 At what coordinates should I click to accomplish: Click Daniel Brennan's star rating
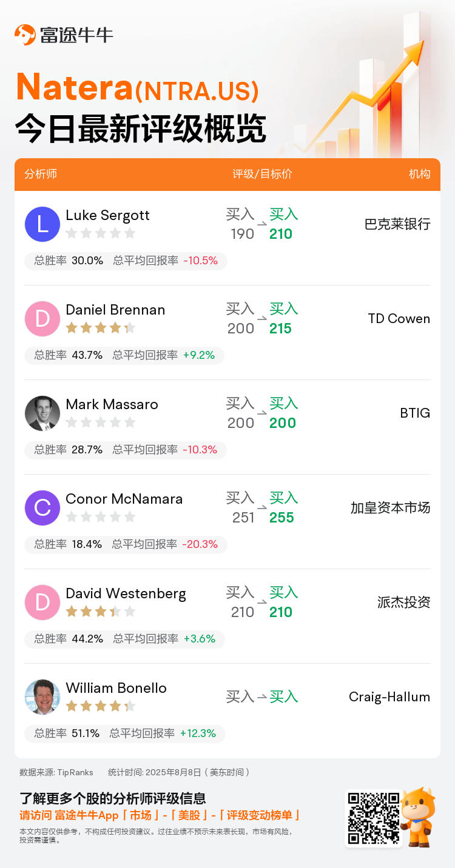(x=101, y=328)
